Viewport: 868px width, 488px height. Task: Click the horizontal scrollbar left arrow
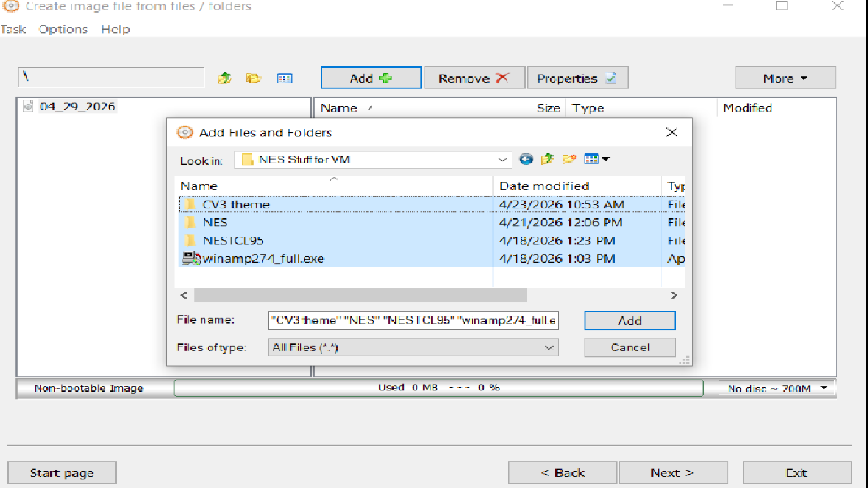184,296
